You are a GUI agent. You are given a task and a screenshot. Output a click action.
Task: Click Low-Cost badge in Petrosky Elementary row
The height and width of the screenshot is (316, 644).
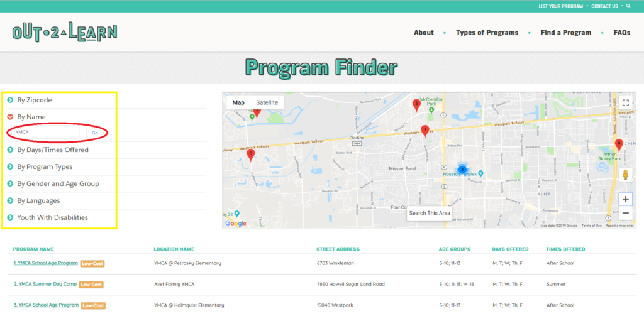(x=92, y=264)
